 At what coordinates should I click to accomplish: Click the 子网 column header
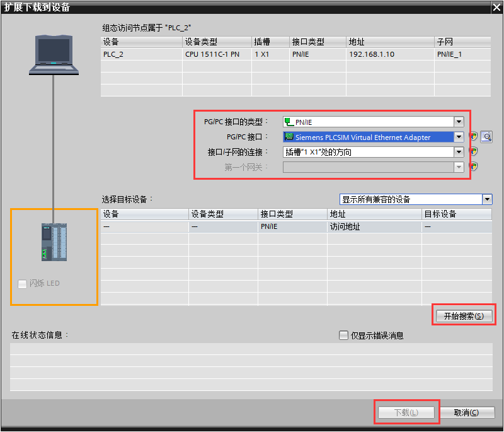[462, 42]
